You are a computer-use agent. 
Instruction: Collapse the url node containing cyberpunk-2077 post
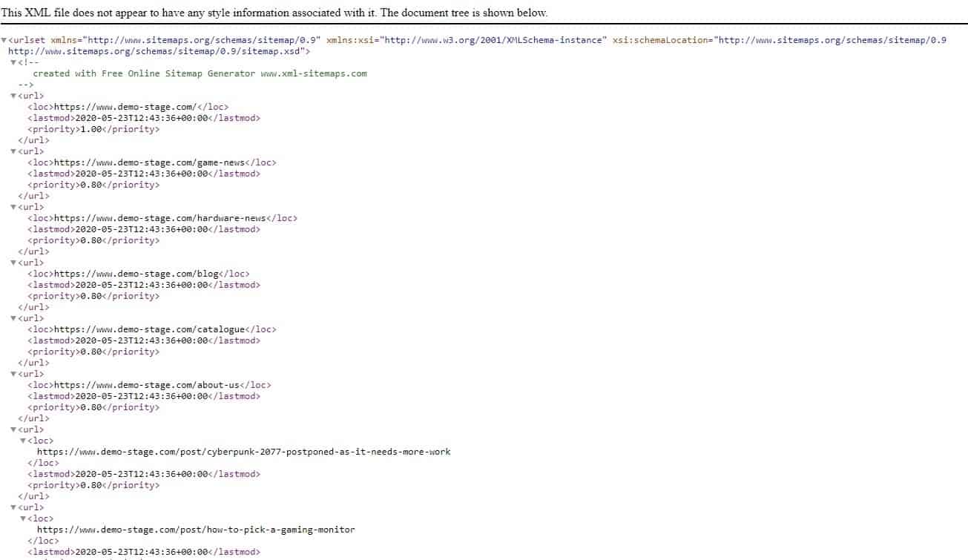coord(13,429)
